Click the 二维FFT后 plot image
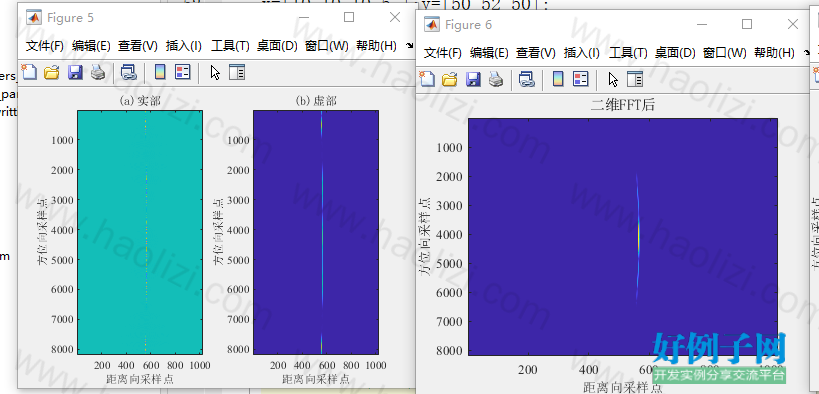Viewport: 819px width, 394px height. [623, 237]
